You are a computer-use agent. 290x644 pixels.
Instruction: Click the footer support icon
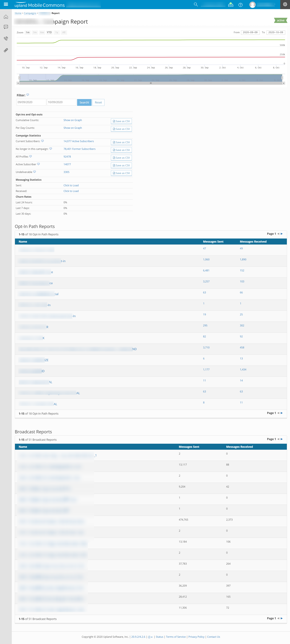(150, 637)
